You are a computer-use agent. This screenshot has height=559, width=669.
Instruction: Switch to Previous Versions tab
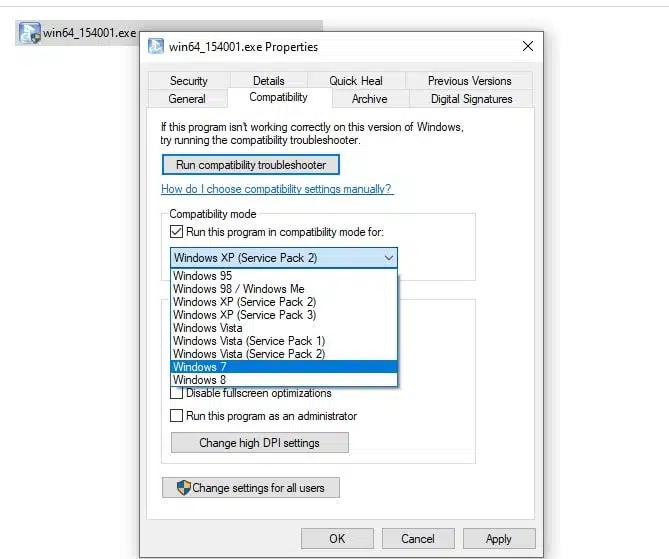(x=469, y=81)
